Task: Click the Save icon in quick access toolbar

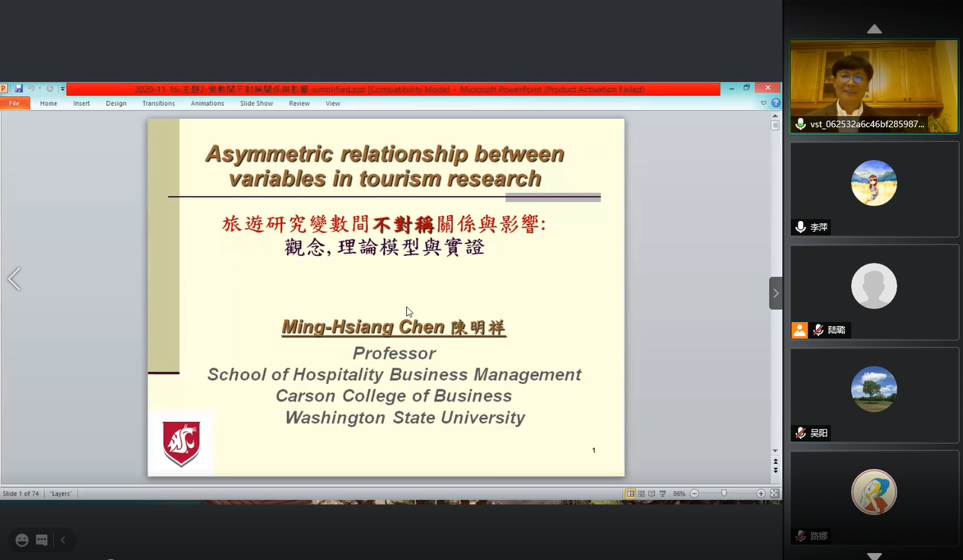Action: point(19,89)
